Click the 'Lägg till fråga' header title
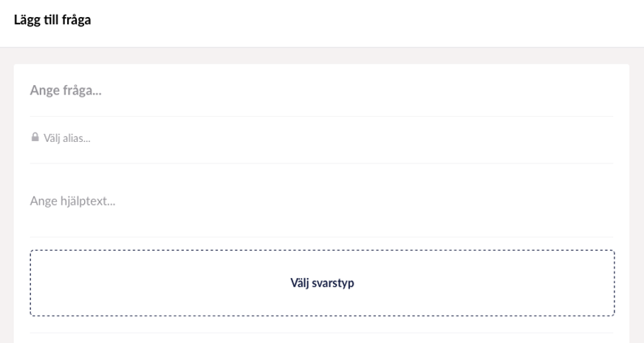Image resolution: width=644 pixels, height=343 pixels. click(x=52, y=20)
